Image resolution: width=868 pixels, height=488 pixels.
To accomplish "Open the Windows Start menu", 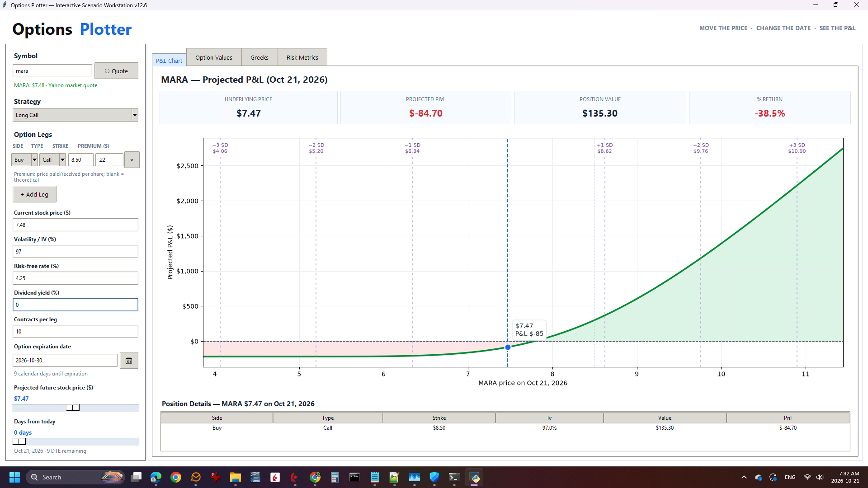I will pyautogui.click(x=14, y=477).
